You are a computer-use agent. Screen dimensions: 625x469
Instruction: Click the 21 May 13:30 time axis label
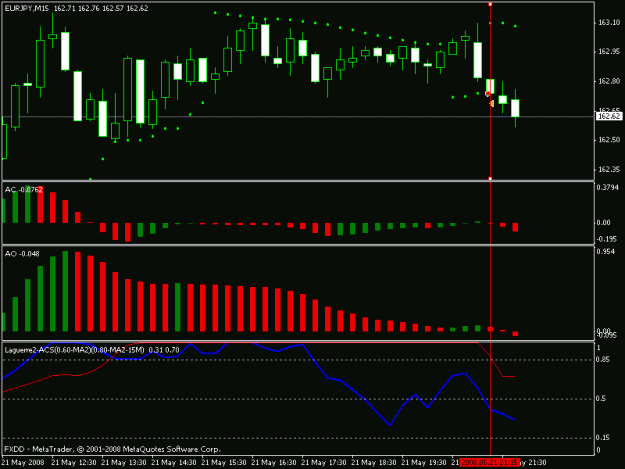click(124, 463)
